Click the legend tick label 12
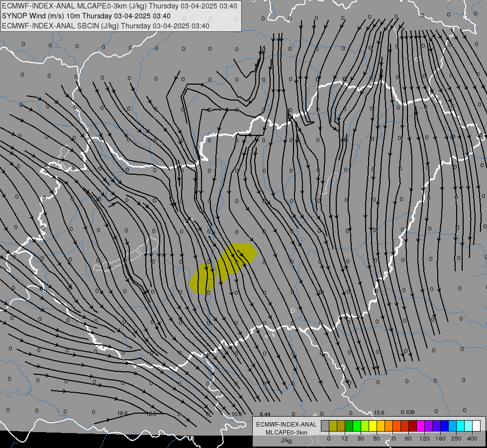Image resolution: width=487 pixels, height=448 pixels. point(345,439)
